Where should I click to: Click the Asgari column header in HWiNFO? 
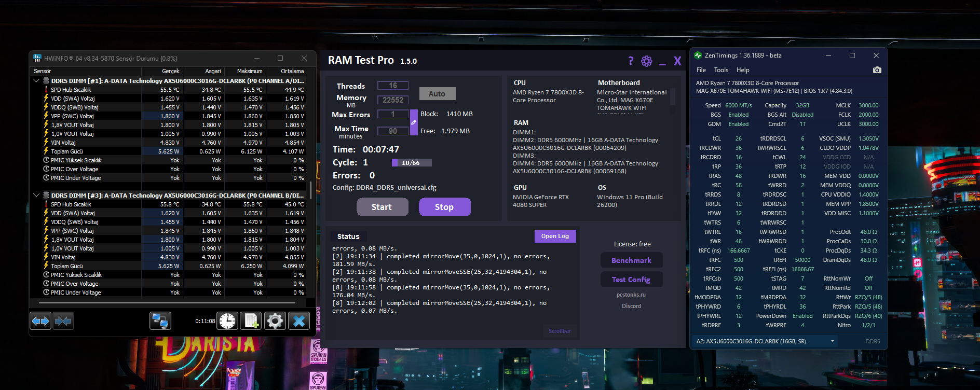tap(204, 71)
